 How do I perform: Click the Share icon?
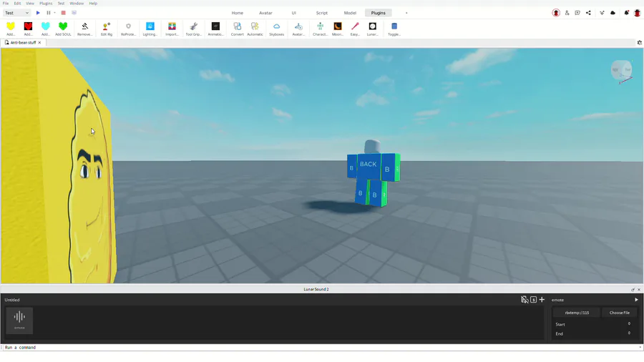(588, 13)
